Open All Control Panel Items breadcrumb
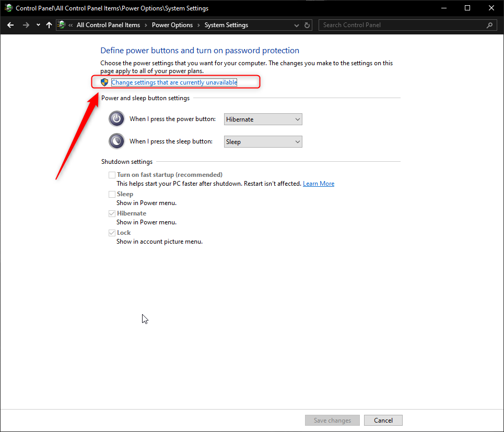504x432 pixels. 108,25
